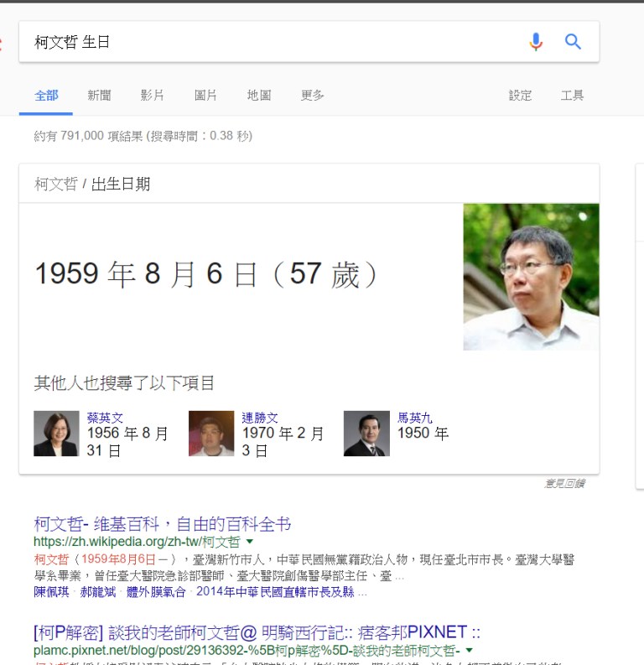The height and width of the screenshot is (665, 644).
Task: Click the 連勝文 thumbnail photo
Action: click(x=211, y=434)
